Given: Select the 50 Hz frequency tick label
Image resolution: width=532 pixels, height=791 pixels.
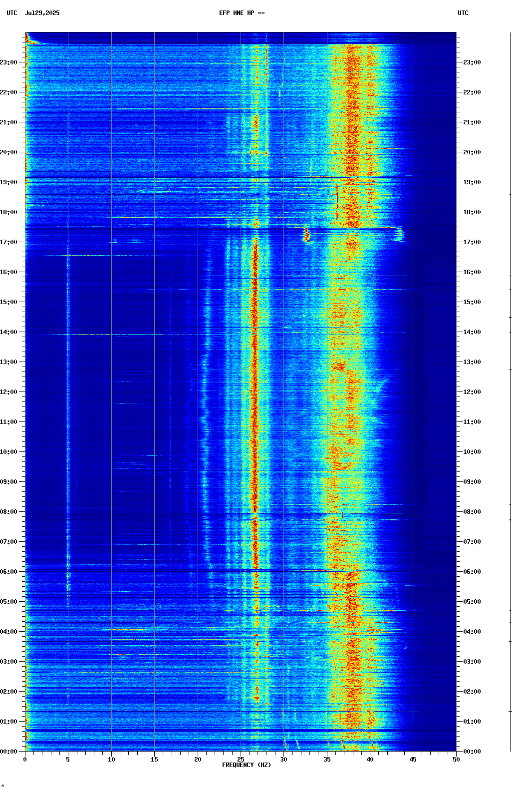Looking at the screenshot, I should click(x=456, y=760).
